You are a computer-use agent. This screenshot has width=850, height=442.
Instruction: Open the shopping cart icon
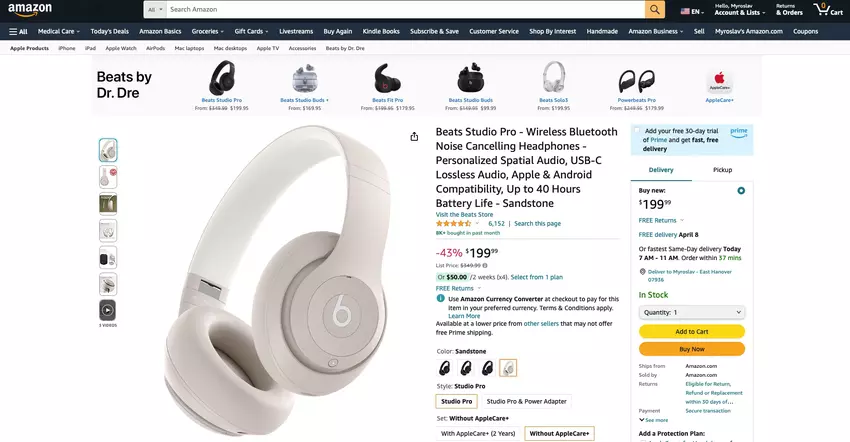827,9
